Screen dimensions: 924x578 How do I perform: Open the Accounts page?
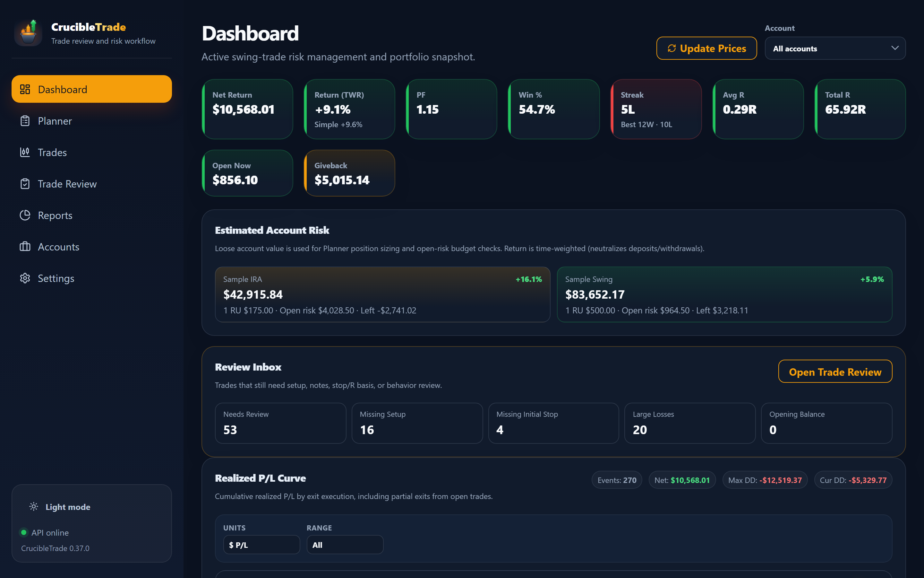coord(92,247)
